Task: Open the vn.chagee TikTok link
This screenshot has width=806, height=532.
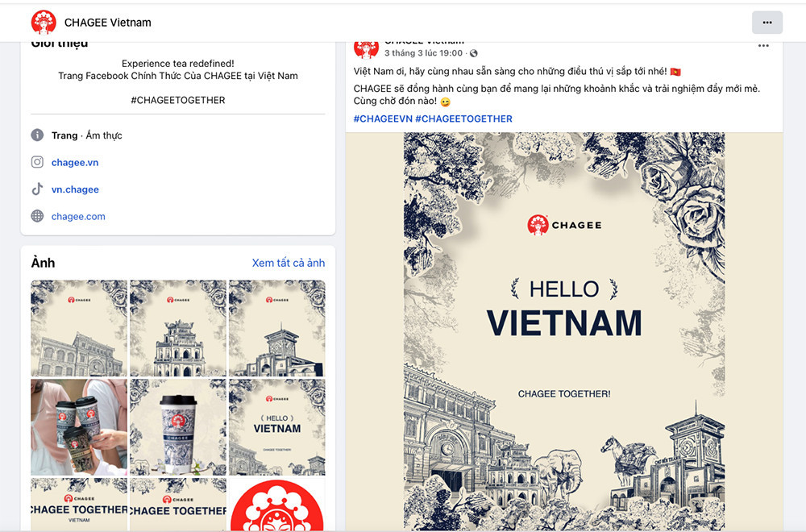Action: pos(75,189)
